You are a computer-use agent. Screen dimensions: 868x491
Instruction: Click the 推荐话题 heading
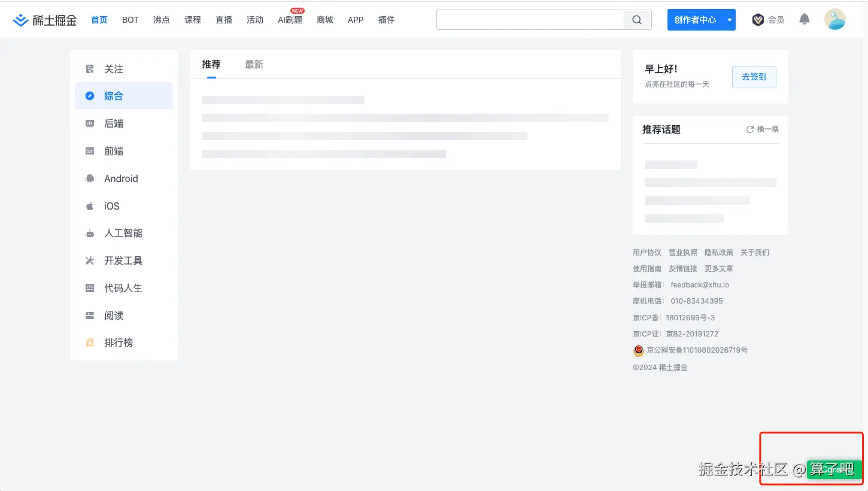pos(661,129)
